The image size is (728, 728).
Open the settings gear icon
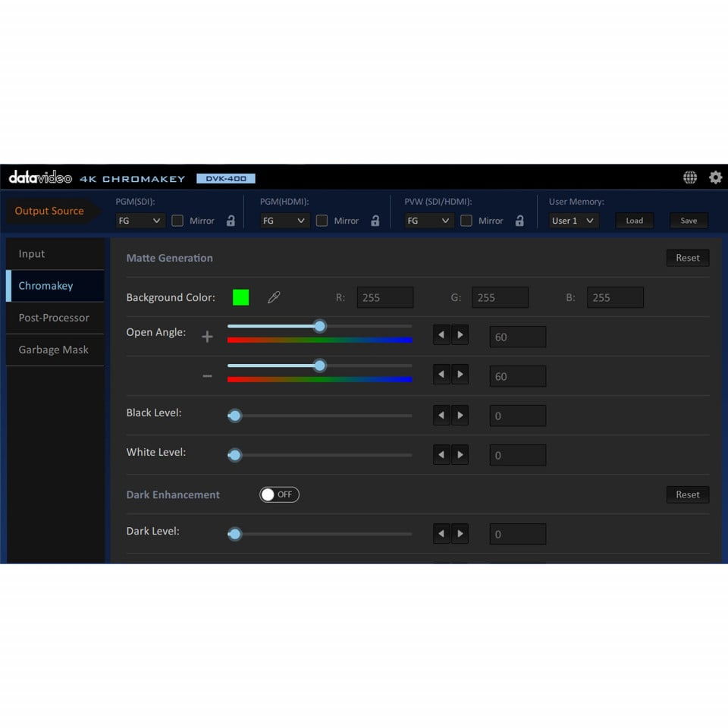pos(715,177)
